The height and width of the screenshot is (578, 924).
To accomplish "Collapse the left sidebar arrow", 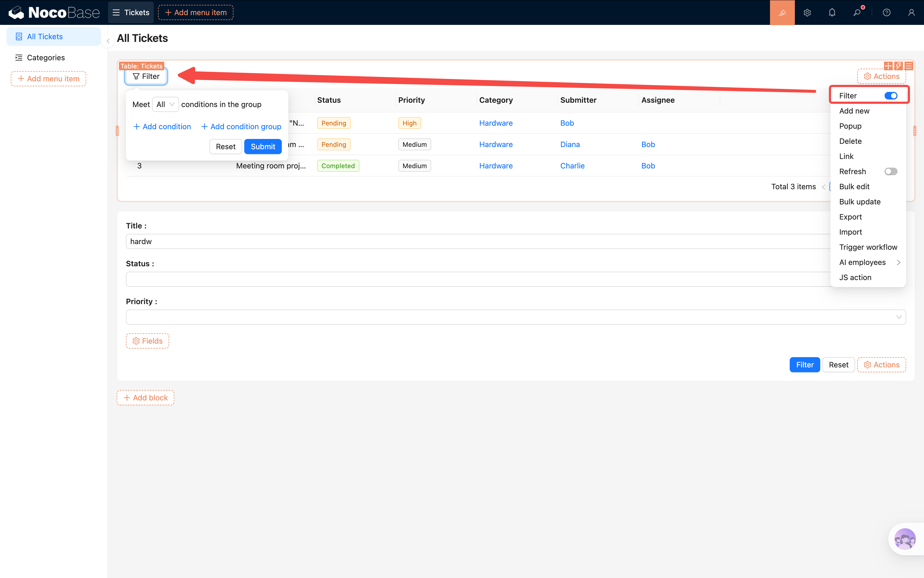I will pyautogui.click(x=108, y=41).
